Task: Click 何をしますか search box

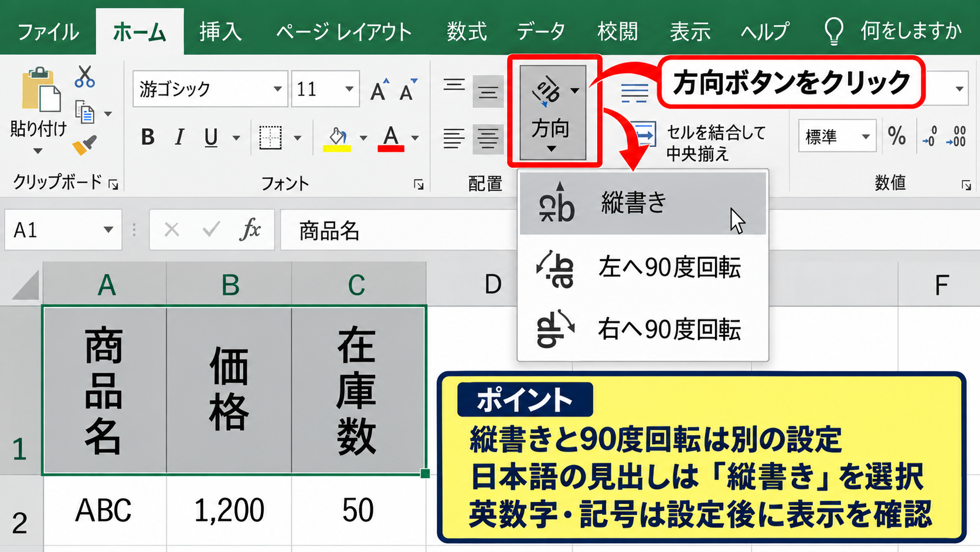Action: 894,31
